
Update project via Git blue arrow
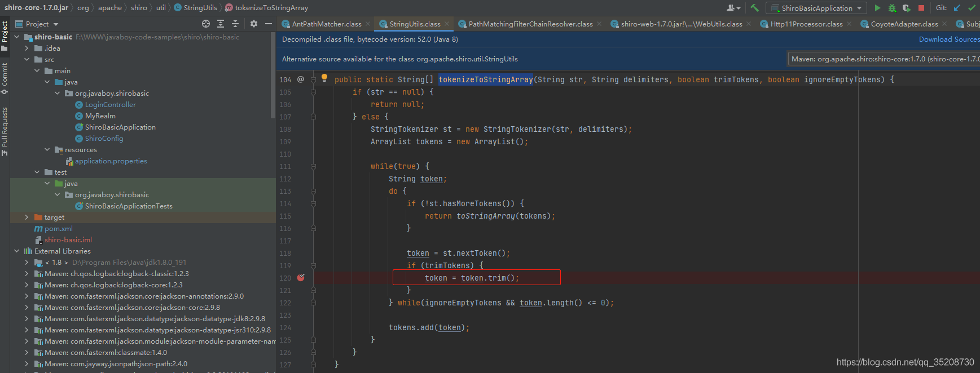click(x=957, y=8)
